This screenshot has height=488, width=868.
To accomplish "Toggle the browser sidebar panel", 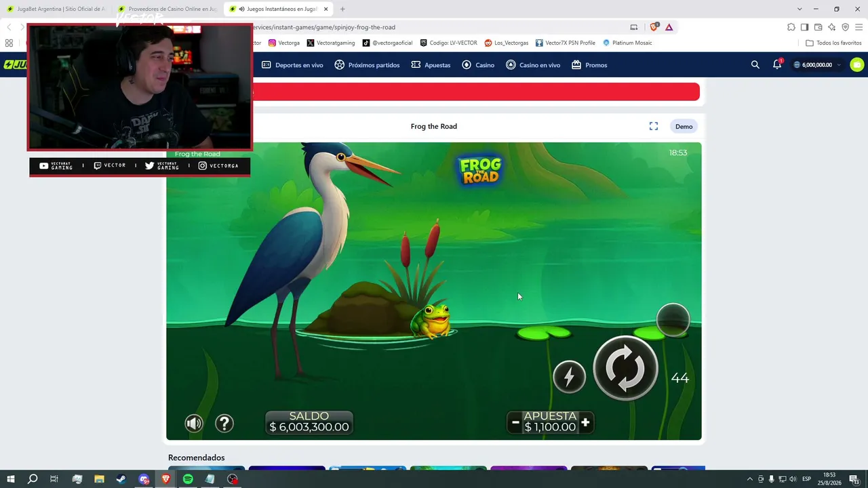I will (804, 27).
